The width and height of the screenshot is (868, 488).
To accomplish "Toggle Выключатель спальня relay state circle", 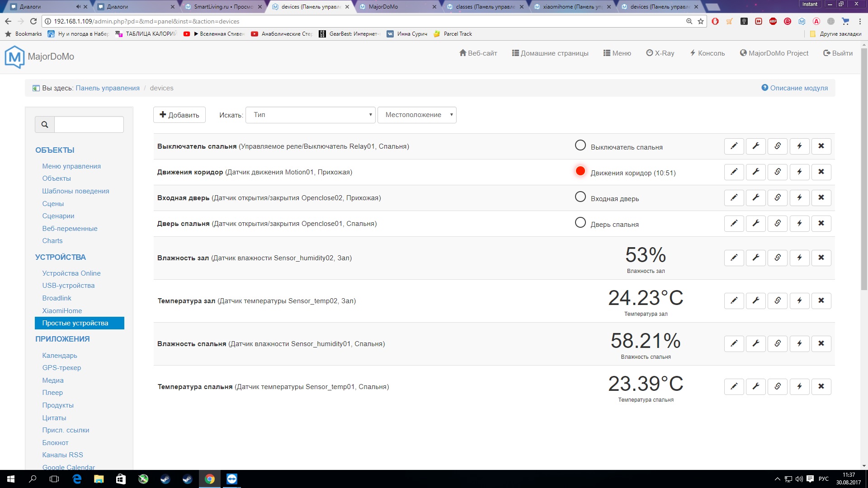I will coord(580,145).
